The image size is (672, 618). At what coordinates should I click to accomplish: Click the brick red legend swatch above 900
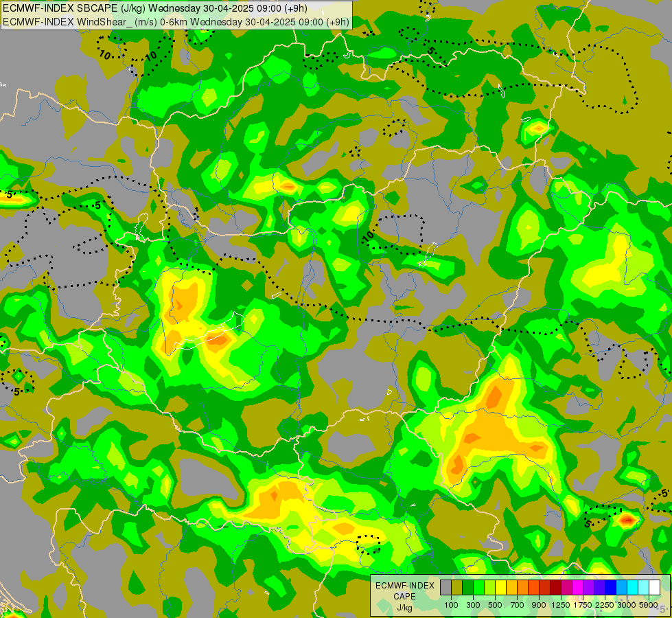pyautogui.click(x=545, y=588)
